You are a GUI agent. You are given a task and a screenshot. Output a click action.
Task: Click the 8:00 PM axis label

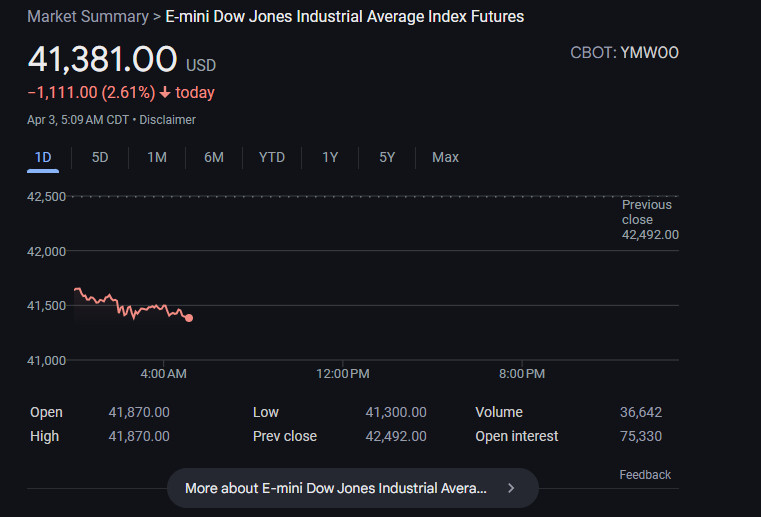[522, 374]
